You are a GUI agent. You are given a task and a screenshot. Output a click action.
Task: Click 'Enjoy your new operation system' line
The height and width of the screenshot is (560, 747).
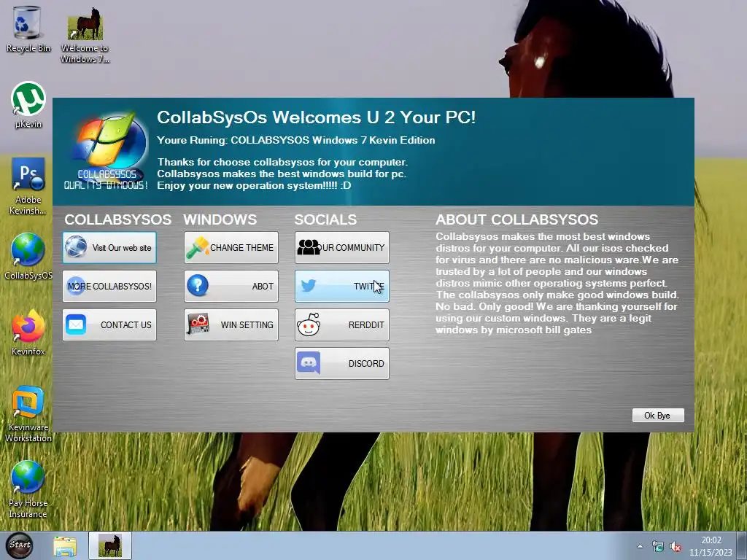[254, 186]
